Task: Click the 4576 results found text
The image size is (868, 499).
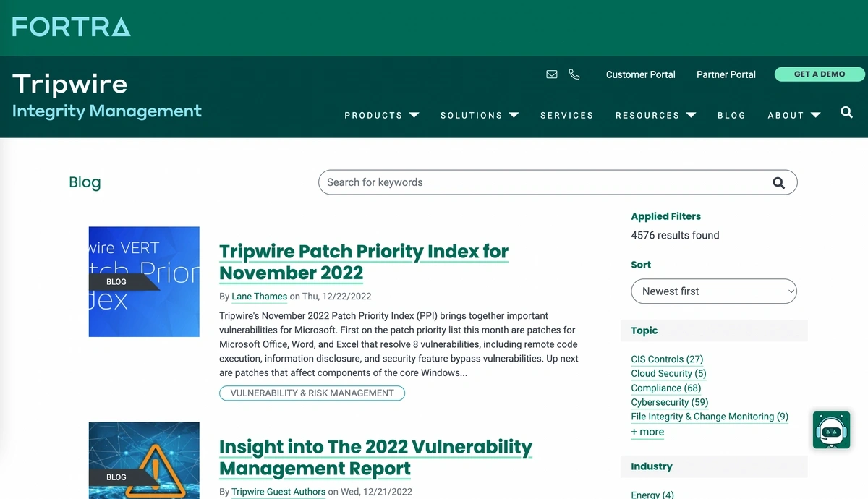Action: click(675, 235)
